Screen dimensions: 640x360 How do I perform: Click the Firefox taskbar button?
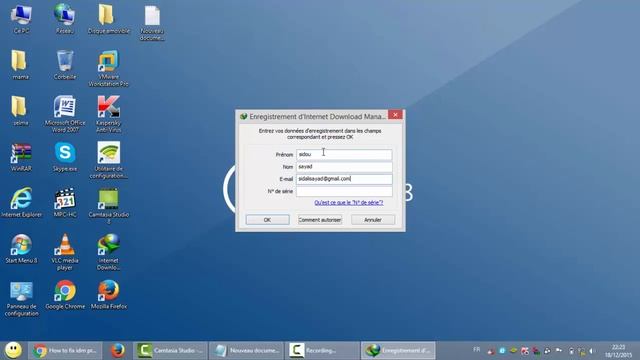tap(118, 350)
